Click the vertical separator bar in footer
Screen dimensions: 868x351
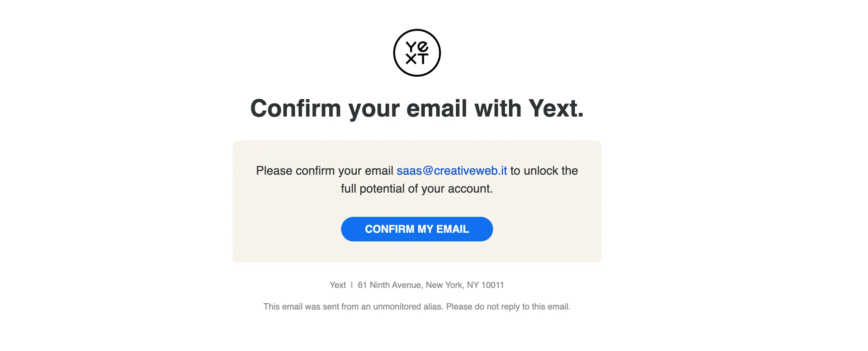click(352, 285)
